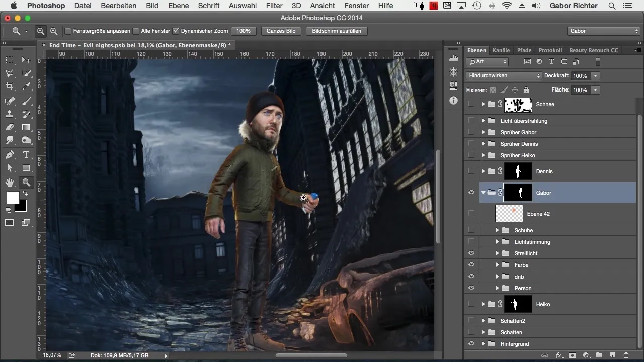Select the Crop tool

click(x=10, y=87)
